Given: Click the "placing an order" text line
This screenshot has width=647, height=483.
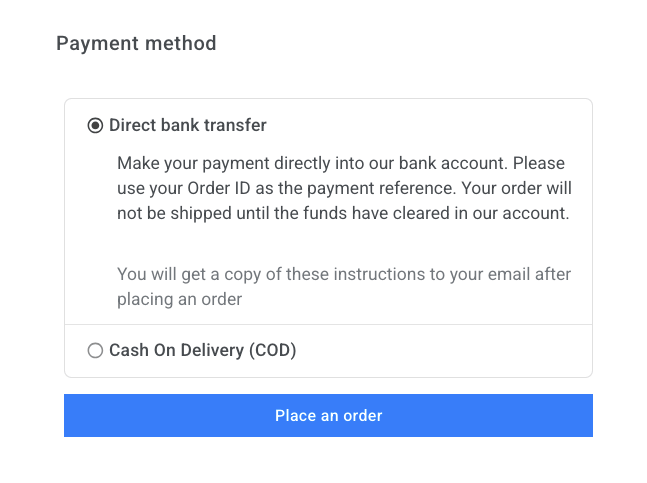Looking at the screenshot, I should (180, 299).
